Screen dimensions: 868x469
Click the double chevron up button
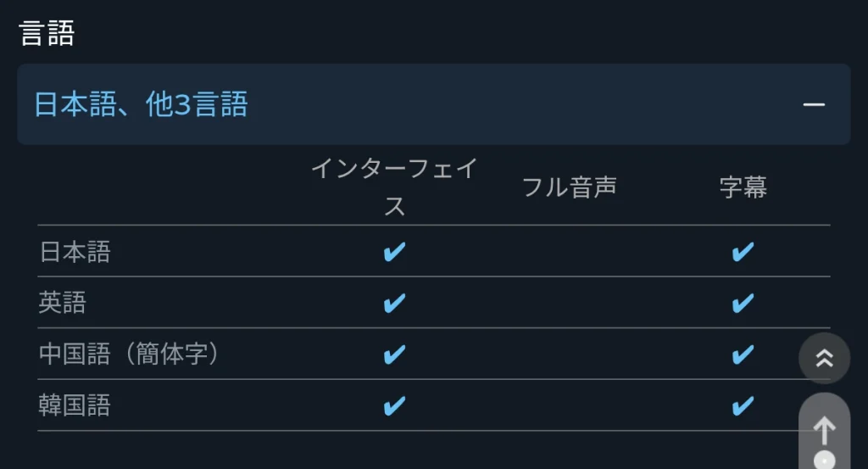pos(824,358)
